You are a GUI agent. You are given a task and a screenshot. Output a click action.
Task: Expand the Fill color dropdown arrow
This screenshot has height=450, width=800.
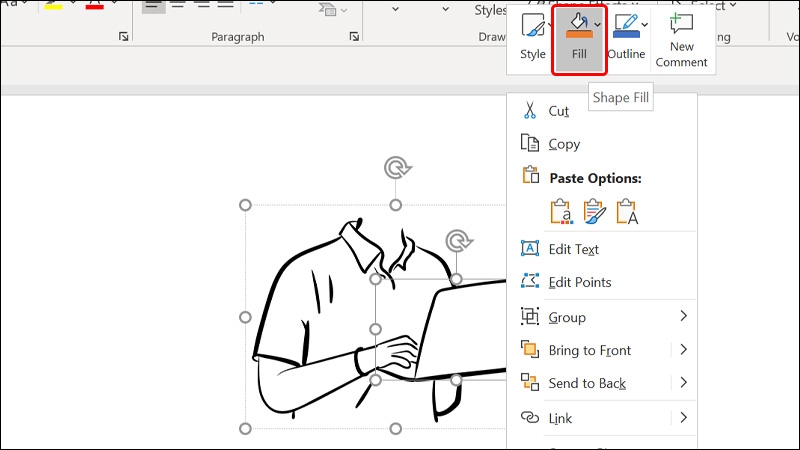point(597,24)
